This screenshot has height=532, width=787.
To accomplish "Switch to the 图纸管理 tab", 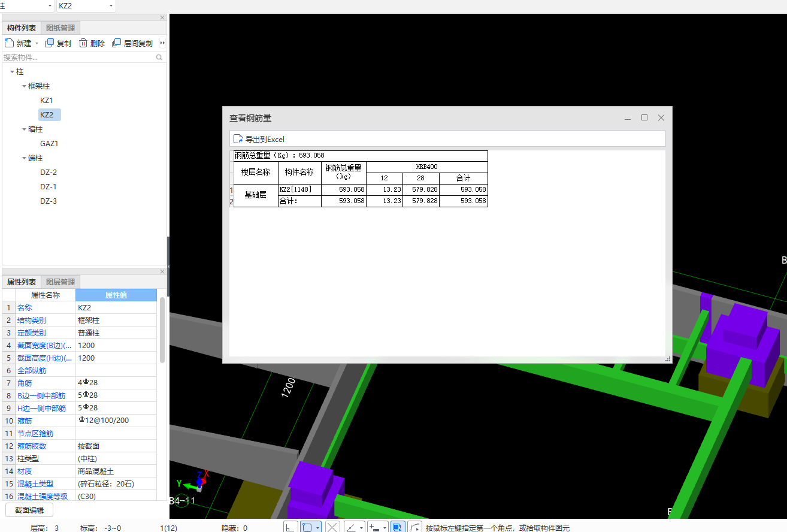I will coord(60,28).
